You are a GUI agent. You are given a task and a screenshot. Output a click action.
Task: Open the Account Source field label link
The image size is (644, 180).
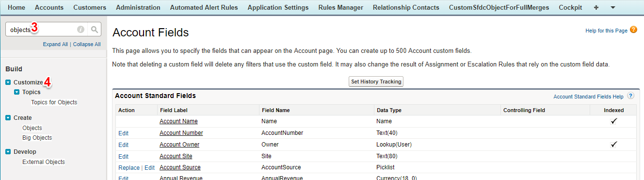(x=180, y=168)
